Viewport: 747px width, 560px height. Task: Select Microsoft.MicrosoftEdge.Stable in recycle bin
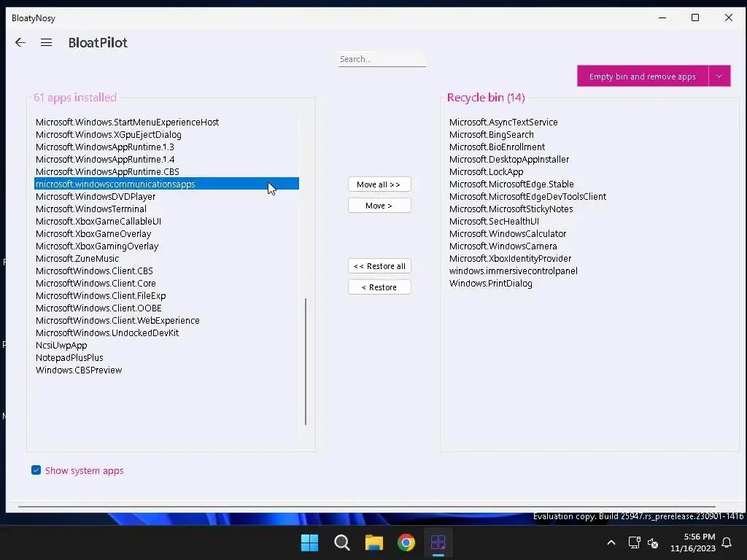(x=511, y=184)
